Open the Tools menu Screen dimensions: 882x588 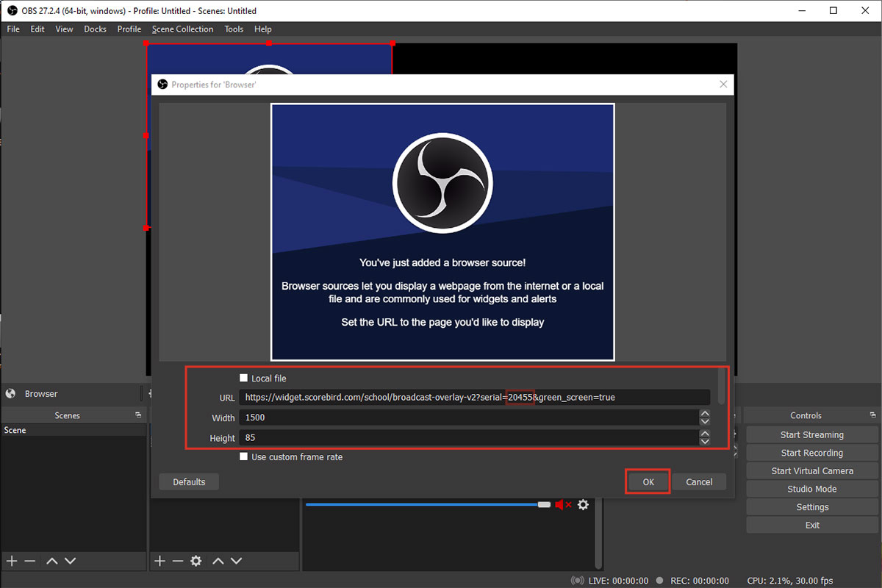234,29
